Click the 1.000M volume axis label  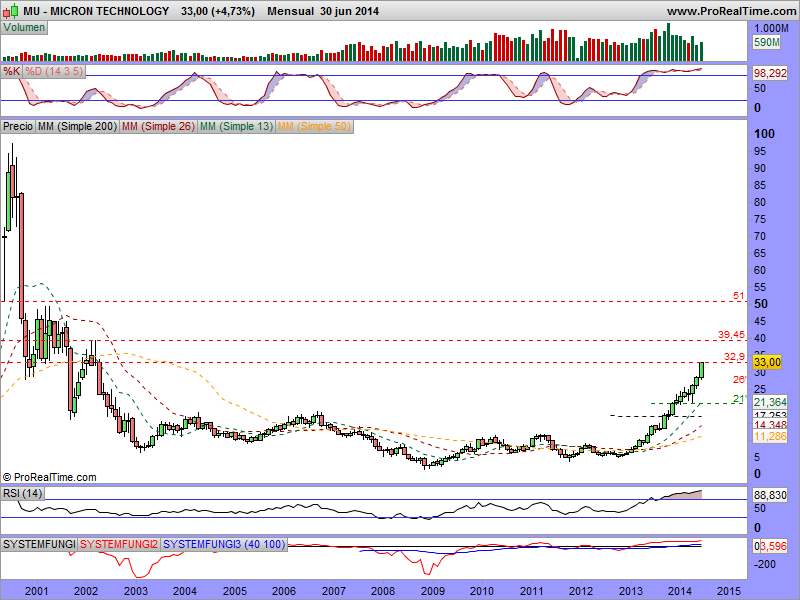click(771, 28)
